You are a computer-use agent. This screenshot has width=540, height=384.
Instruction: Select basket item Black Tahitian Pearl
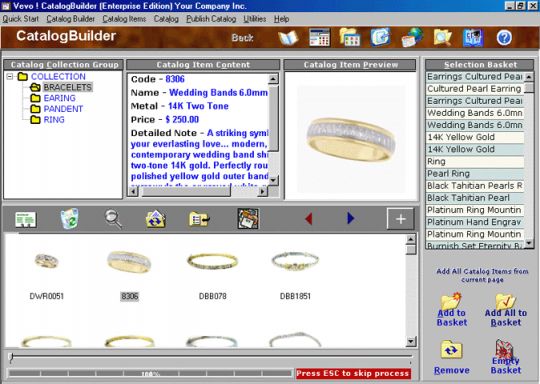pyautogui.click(x=475, y=198)
